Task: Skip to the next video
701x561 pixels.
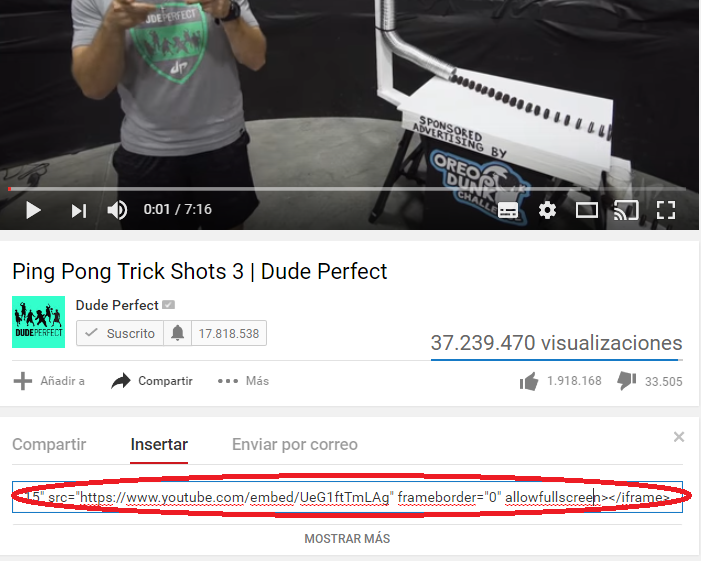Action: (79, 211)
